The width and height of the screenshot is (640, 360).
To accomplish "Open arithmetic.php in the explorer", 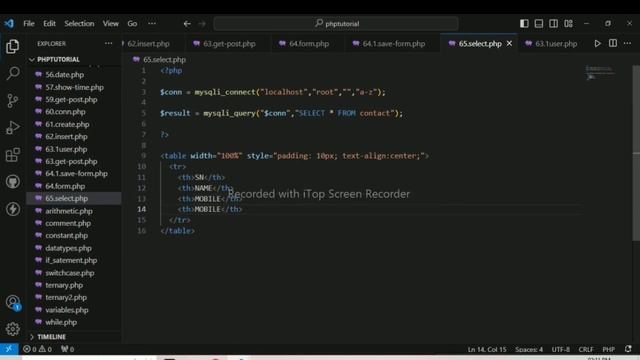I will (69, 211).
